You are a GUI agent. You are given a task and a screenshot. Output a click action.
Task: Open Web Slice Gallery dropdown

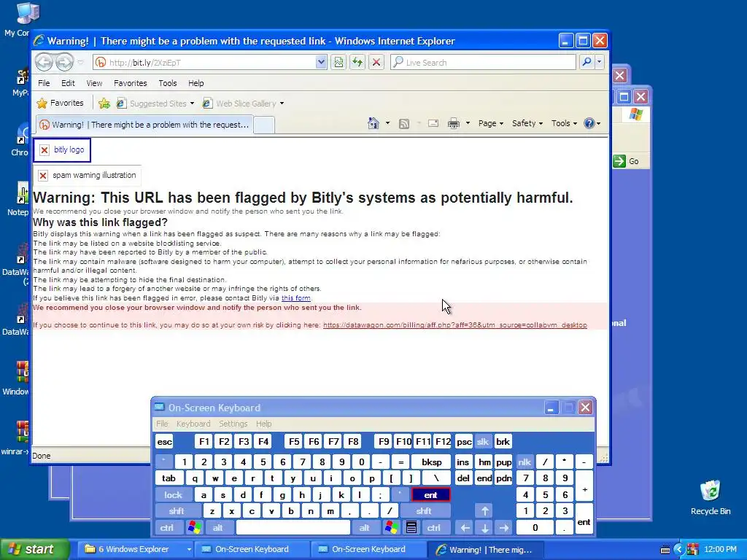point(282,104)
